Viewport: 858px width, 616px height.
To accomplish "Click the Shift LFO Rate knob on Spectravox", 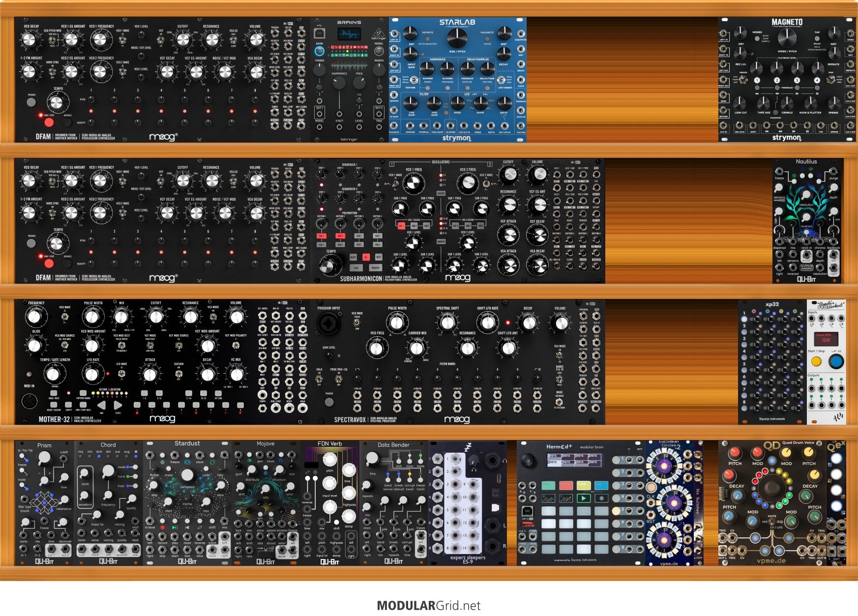I will [488, 323].
